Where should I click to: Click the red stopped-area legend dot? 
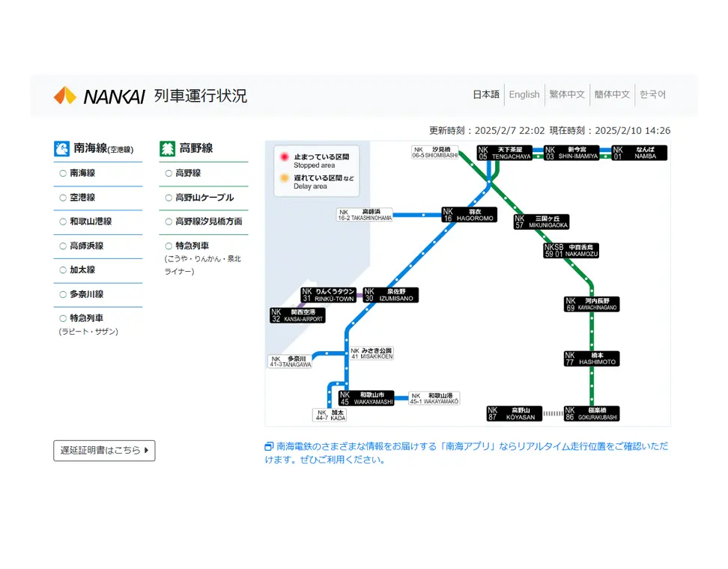285,157
